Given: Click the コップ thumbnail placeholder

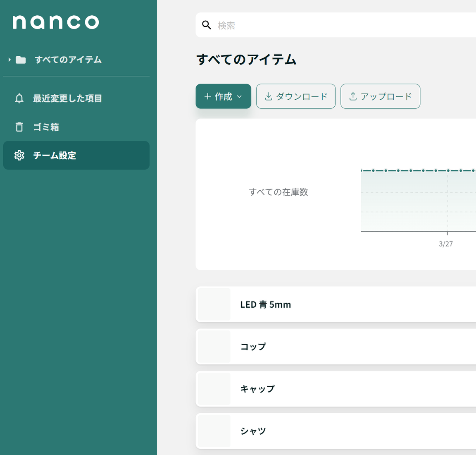Looking at the screenshot, I should pos(214,347).
